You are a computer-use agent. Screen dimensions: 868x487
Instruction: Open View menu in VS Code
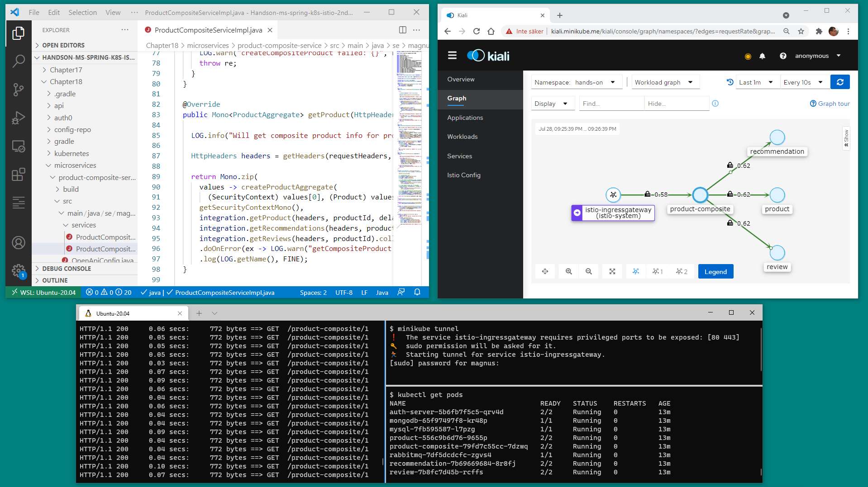click(x=113, y=12)
